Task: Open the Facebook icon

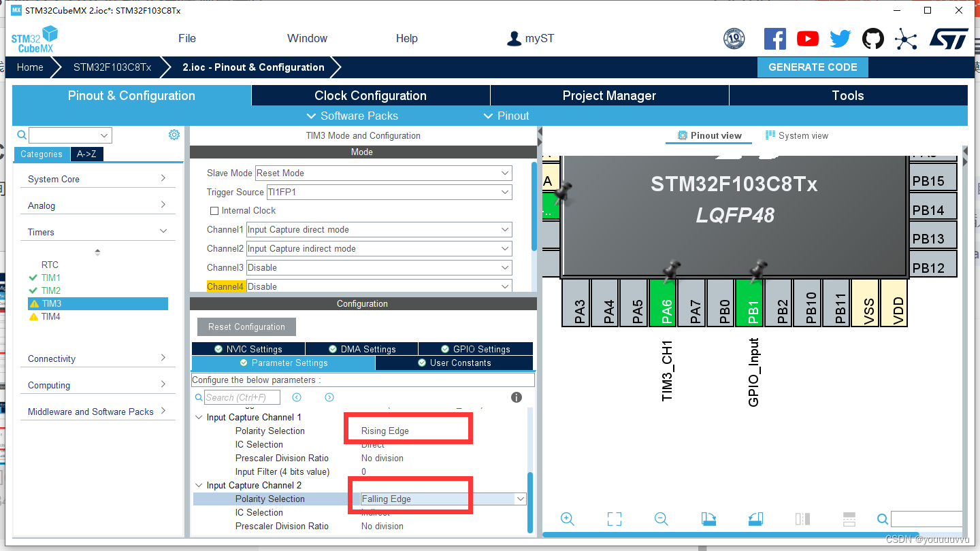Action: click(x=774, y=39)
